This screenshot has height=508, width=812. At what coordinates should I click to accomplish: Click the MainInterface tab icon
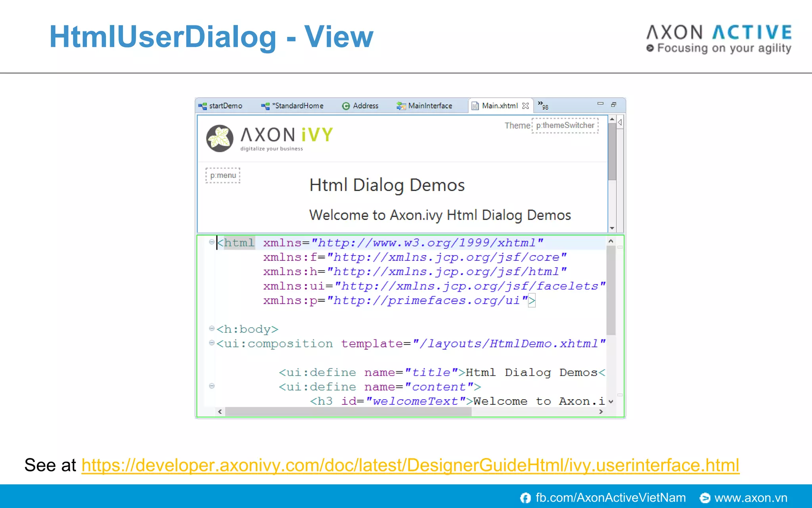[401, 106]
